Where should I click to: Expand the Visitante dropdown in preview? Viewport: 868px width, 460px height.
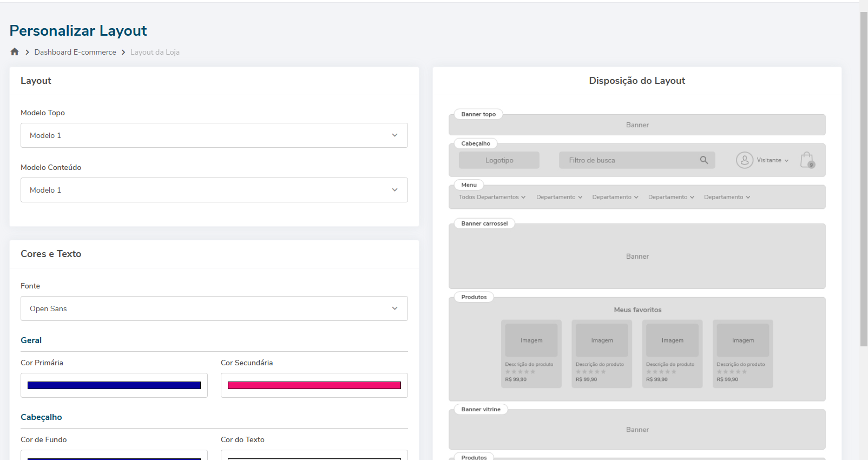click(773, 160)
